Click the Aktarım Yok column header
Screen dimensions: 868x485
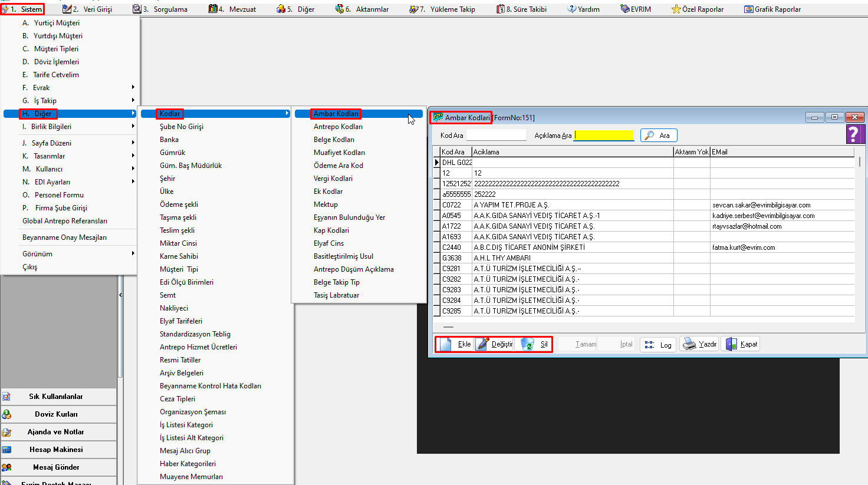[692, 151]
